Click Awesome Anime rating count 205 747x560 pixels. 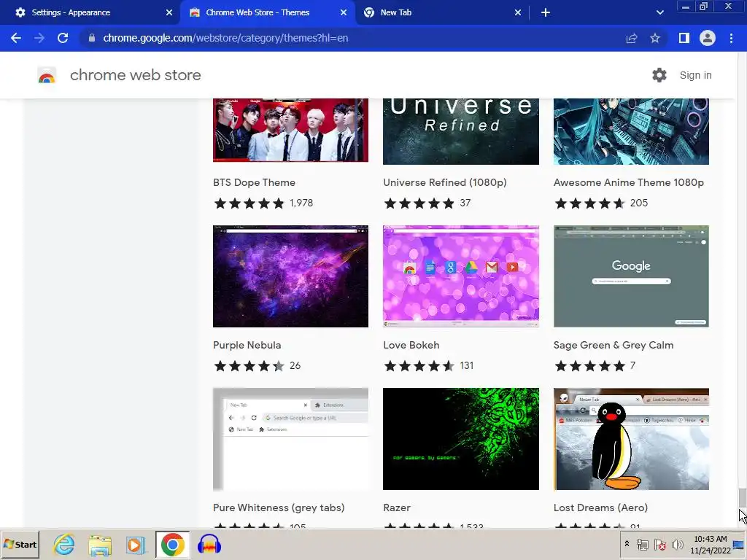[639, 203]
